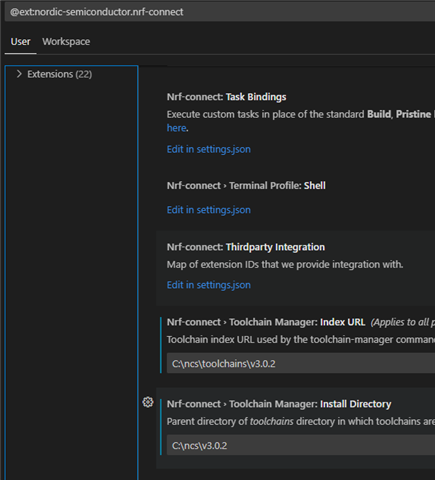Switch to the Workspace settings tab
The image size is (435, 480).
click(66, 42)
